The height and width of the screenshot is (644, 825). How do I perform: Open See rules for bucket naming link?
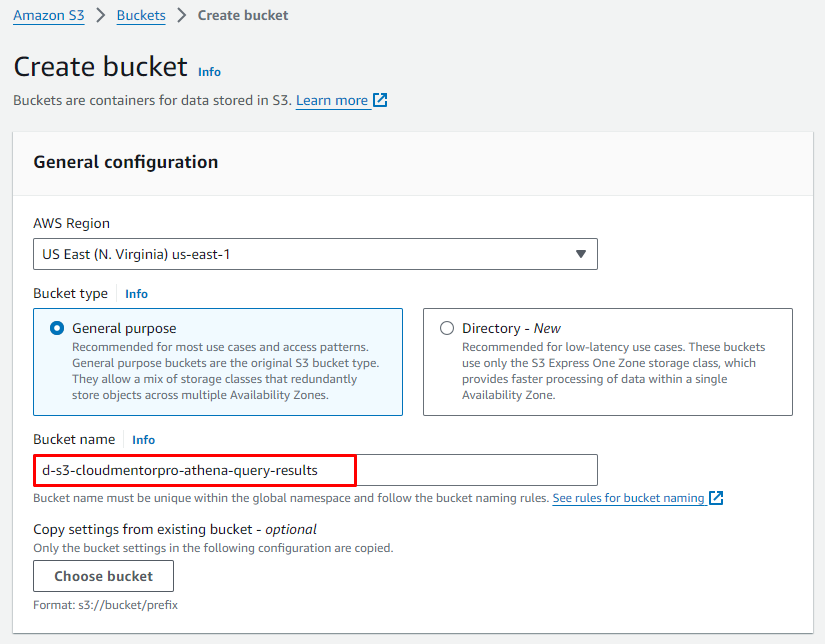click(628, 498)
